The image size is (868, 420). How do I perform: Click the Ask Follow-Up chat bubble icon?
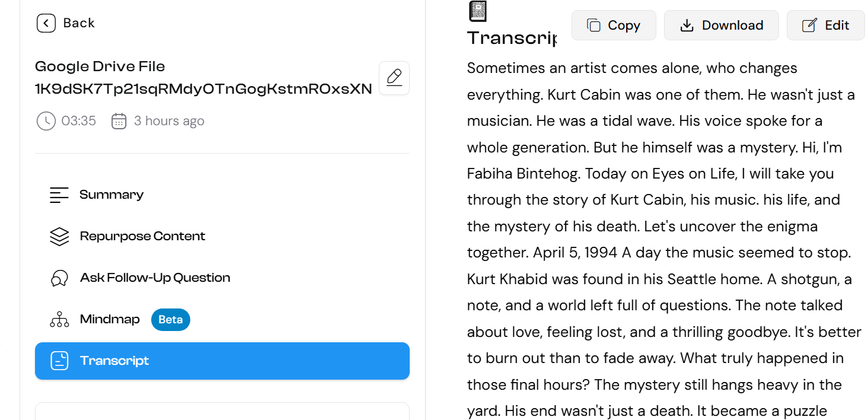(x=59, y=278)
